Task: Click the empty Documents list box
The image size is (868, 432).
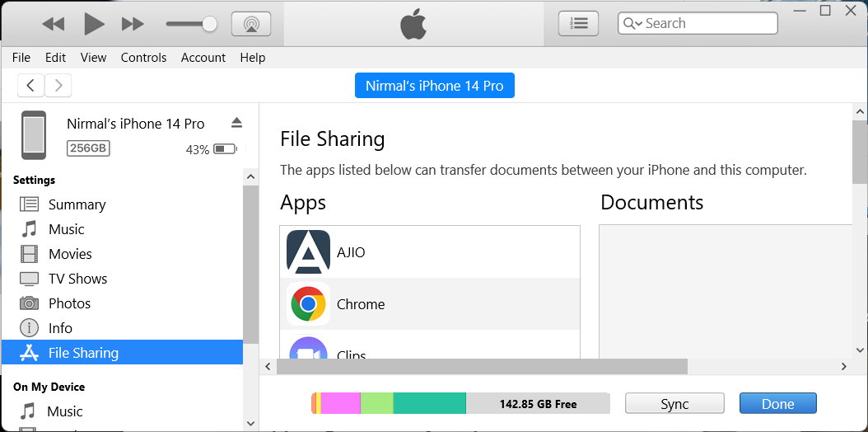Action: point(726,291)
